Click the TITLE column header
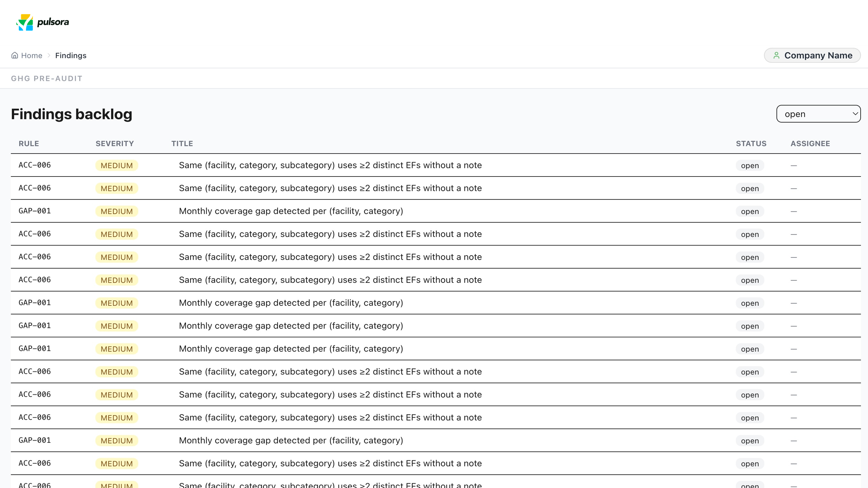Viewport: 868px width, 488px height. pos(182,144)
